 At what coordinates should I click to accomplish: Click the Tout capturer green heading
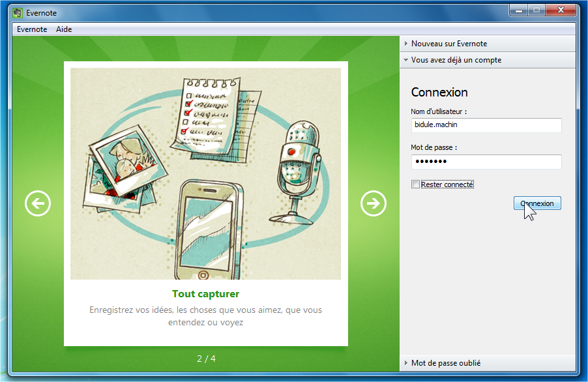click(x=205, y=294)
